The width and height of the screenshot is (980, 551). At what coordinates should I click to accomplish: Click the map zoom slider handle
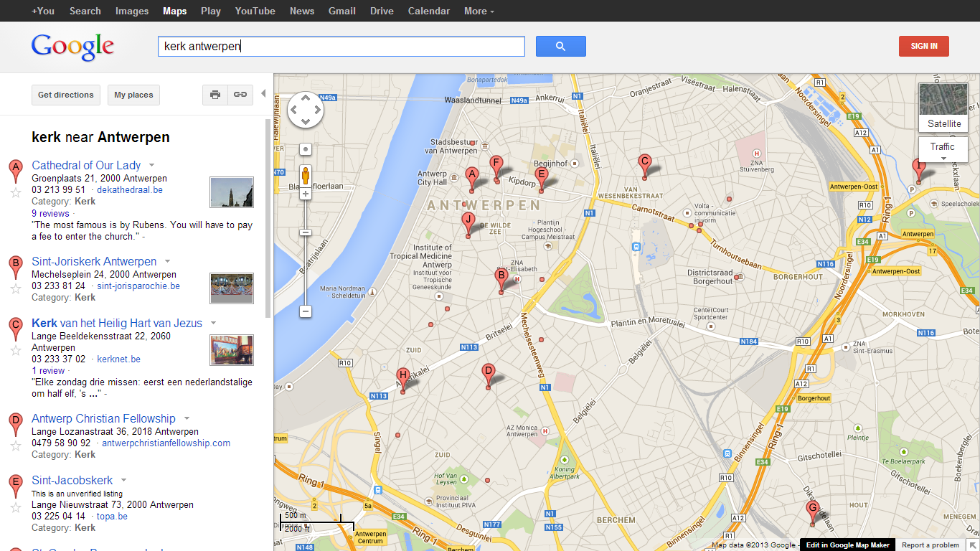coord(306,232)
